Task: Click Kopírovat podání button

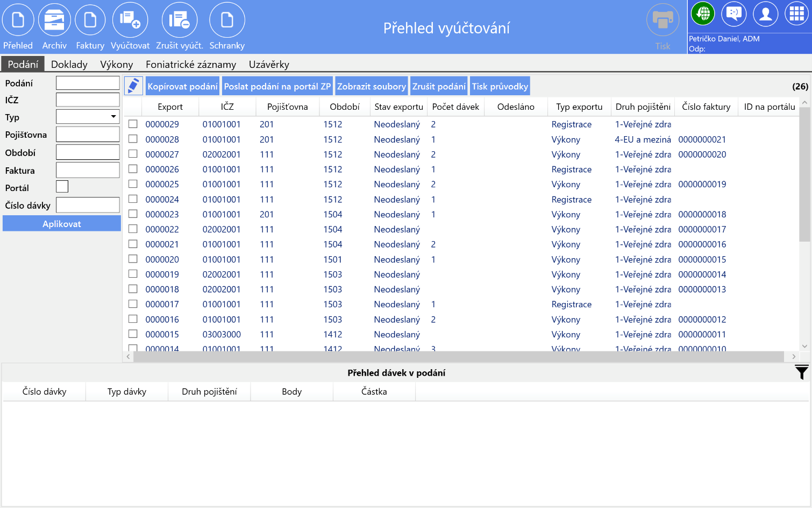Action: (182, 86)
